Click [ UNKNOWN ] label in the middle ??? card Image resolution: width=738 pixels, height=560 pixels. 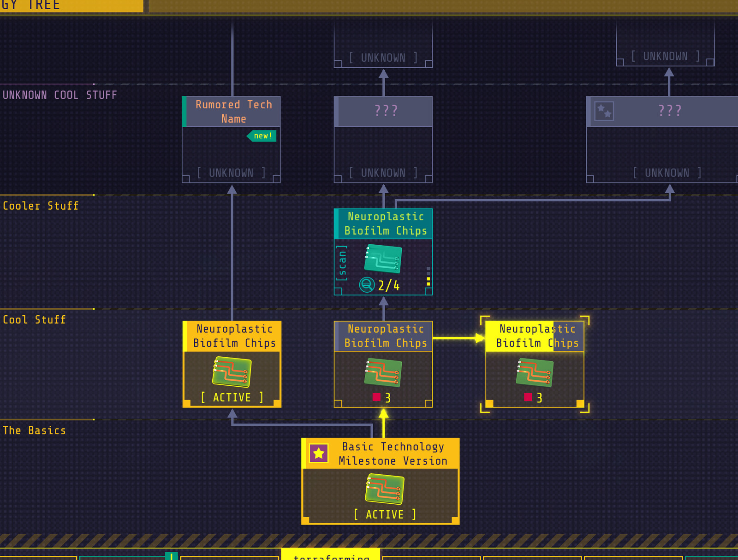coord(383,173)
